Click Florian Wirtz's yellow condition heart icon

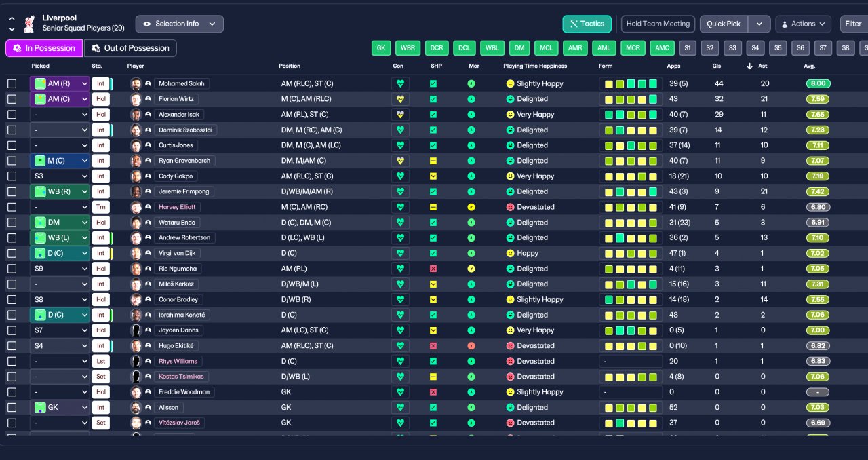pyautogui.click(x=400, y=99)
